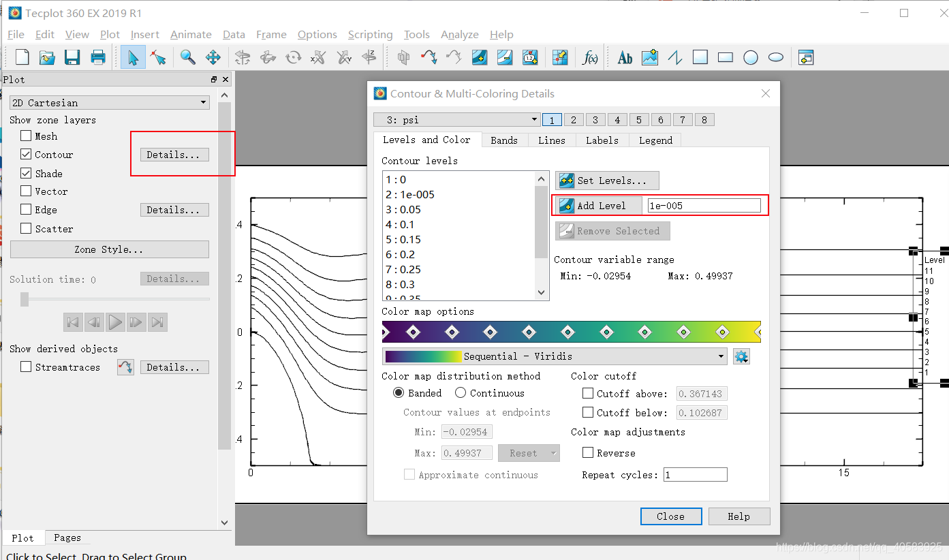Open the f(x) data alter icon

[590, 58]
